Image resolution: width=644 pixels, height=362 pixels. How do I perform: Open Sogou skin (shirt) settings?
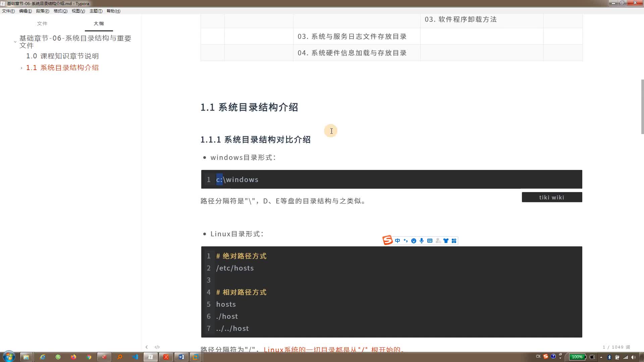click(x=446, y=241)
